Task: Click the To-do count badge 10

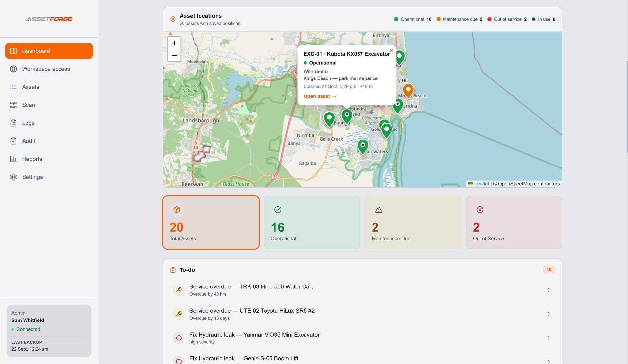Action: [x=549, y=270]
